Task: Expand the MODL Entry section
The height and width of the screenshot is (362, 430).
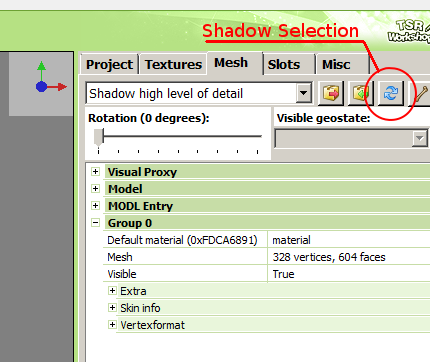Action: (x=95, y=205)
